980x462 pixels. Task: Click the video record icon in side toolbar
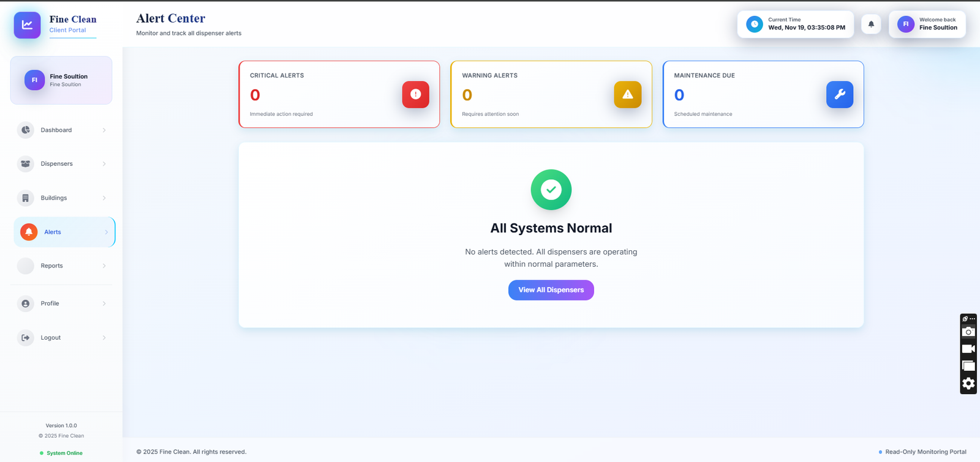pos(968,349)
